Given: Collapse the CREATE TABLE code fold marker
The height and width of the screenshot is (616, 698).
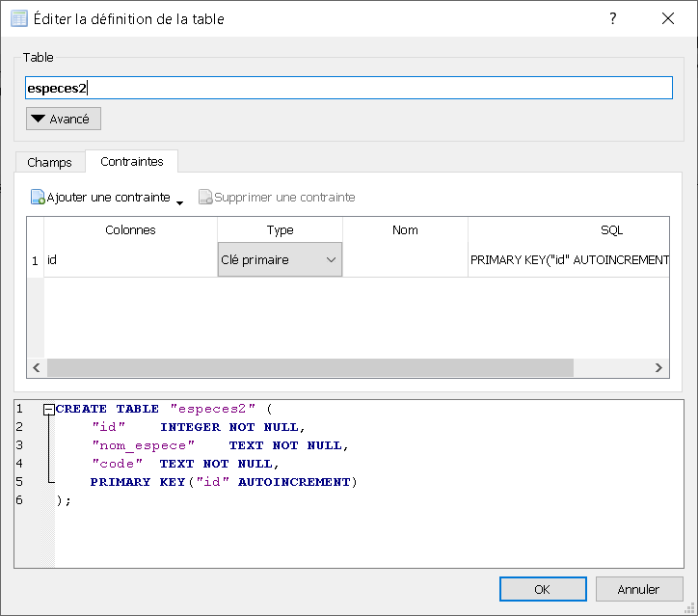Looking at the screenshot, I should click(x=48, y=409).
